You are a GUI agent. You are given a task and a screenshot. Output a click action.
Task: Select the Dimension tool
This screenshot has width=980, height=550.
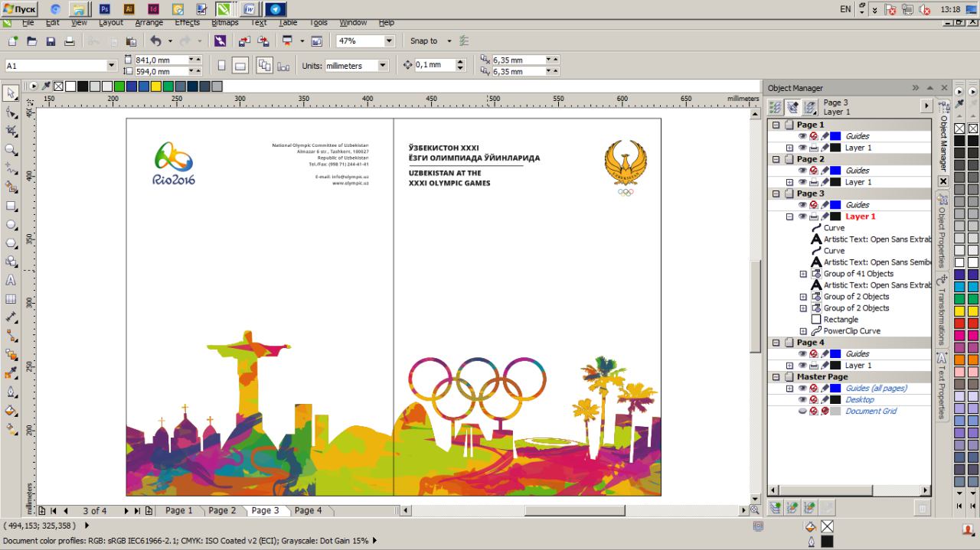coord(11,317)
